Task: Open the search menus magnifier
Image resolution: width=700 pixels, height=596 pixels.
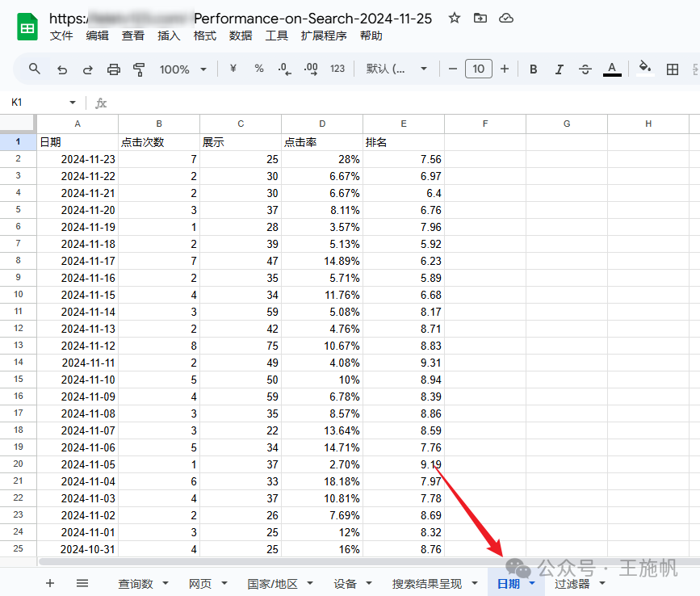Action: tap(35, 69)
